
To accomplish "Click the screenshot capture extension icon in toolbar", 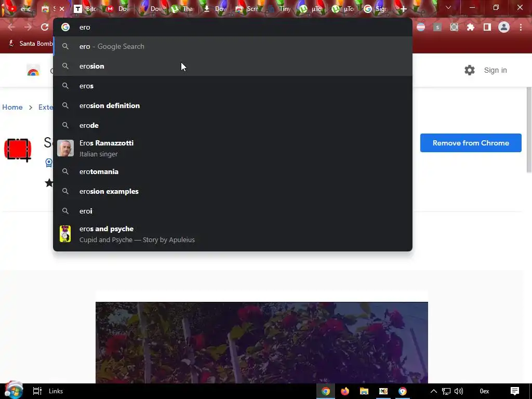I will [454, 27].
